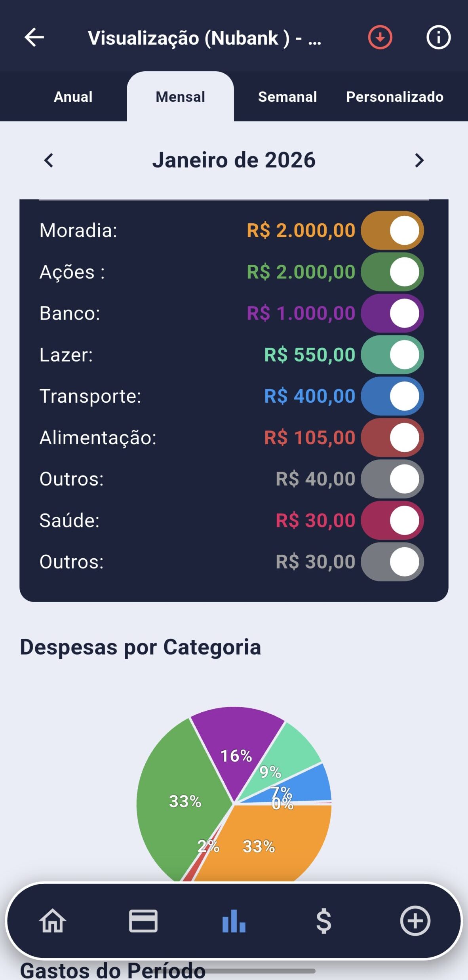
Task: Switch to the Anual tab
Action: 73,97
